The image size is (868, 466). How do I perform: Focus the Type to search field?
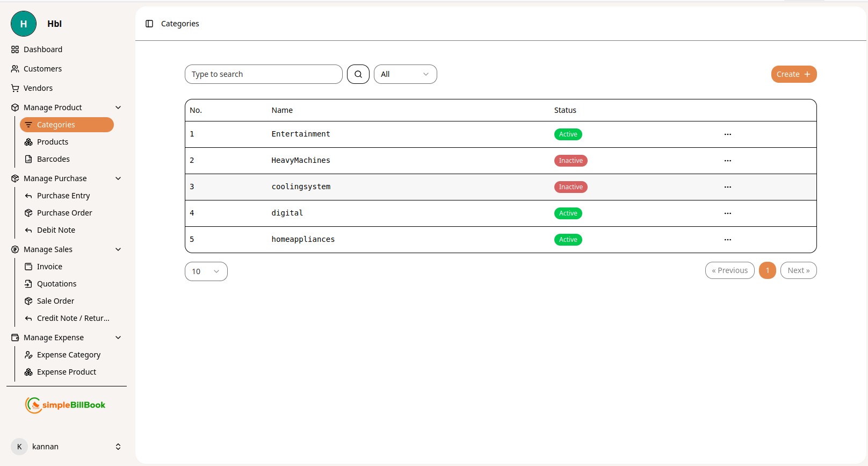[263, 74]
